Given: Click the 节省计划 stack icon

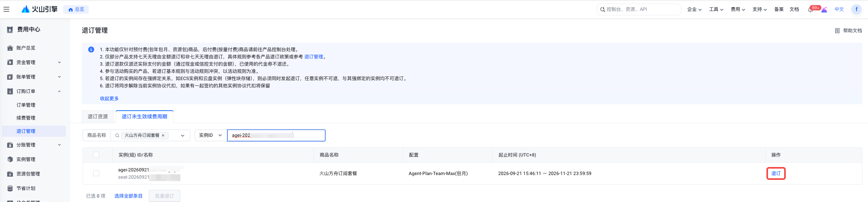Looking at the screenshot, I should (x=10, y=188).
